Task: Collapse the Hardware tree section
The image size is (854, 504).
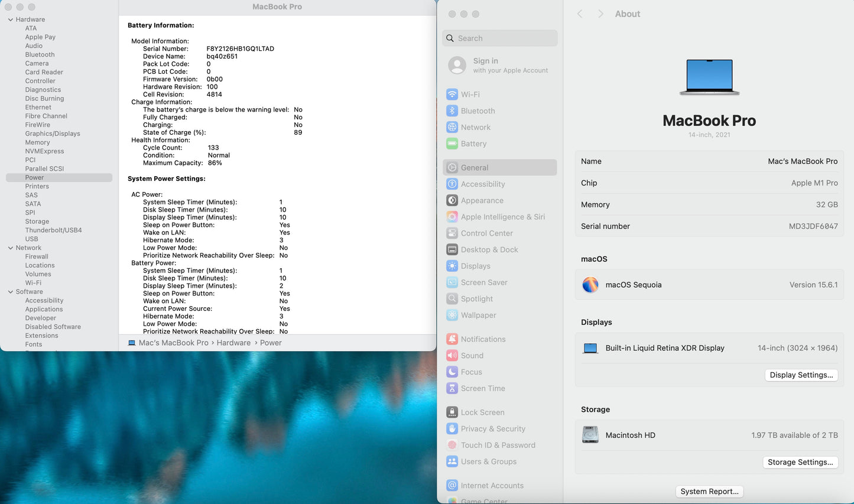Action: pyautogui.click(x=11, y=19)
